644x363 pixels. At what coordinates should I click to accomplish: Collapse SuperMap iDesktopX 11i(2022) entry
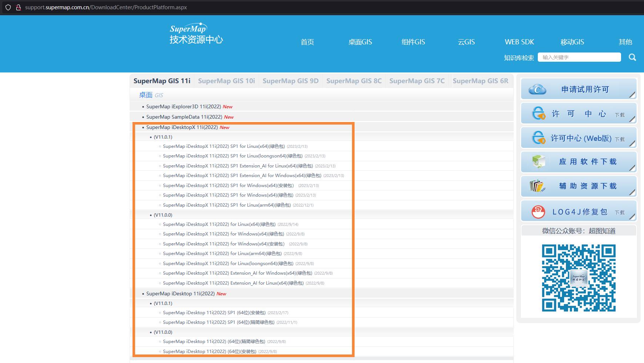tap(182, 127)
